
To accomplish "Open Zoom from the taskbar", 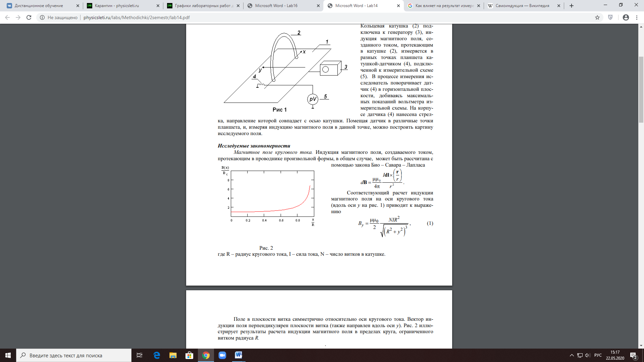I will point(222,355).
